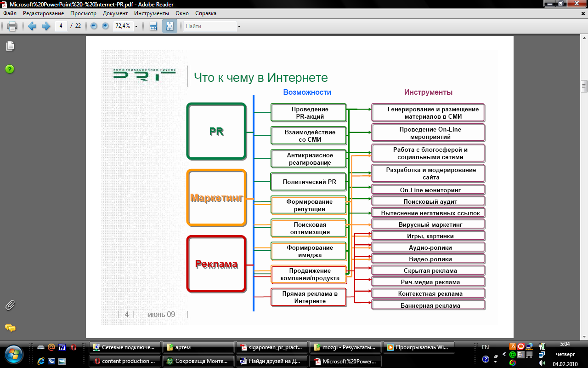Click the green help icon in sidebar
The height and width of the screenshot is (368, 588).
click(10, 69)
